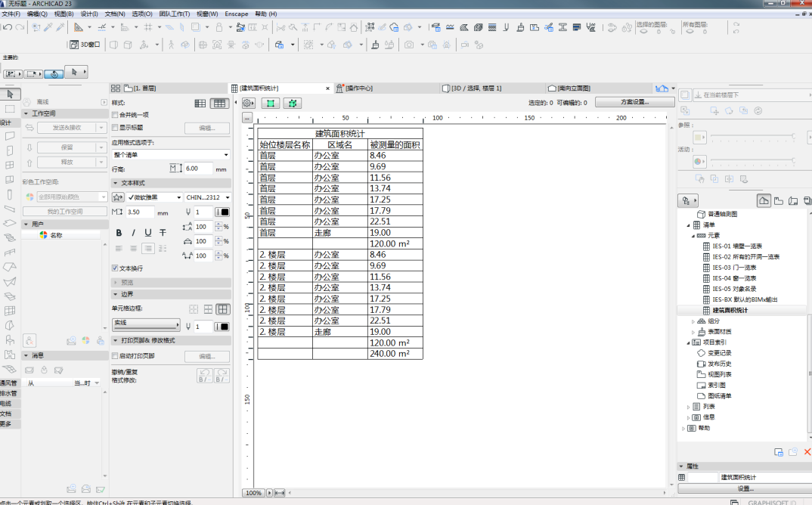
Task: Click the Layout Book icon in Navigator
Action: click(x=793, y=200)
